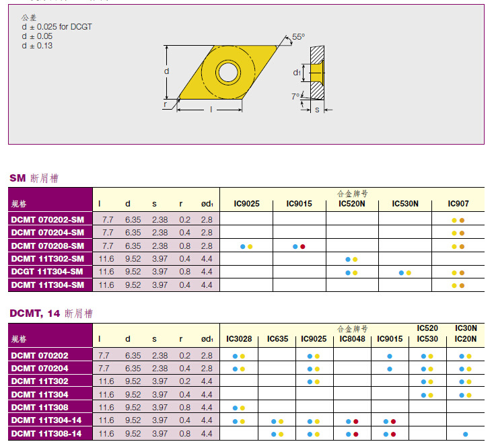The image size is (494, 448).
Task: Click the 'IC3028' column header
Action: (239, 339)
